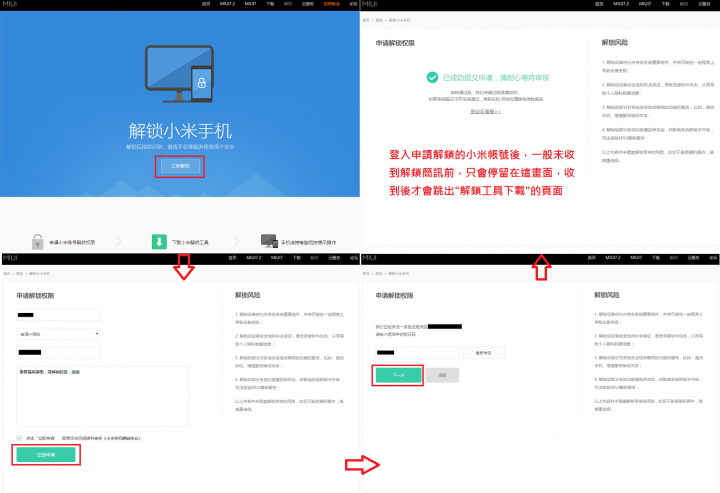Screen dimensions: 720x493
Task: Click 申请解锁权限 heading on the success page
Action: click(x=395, y=43)
